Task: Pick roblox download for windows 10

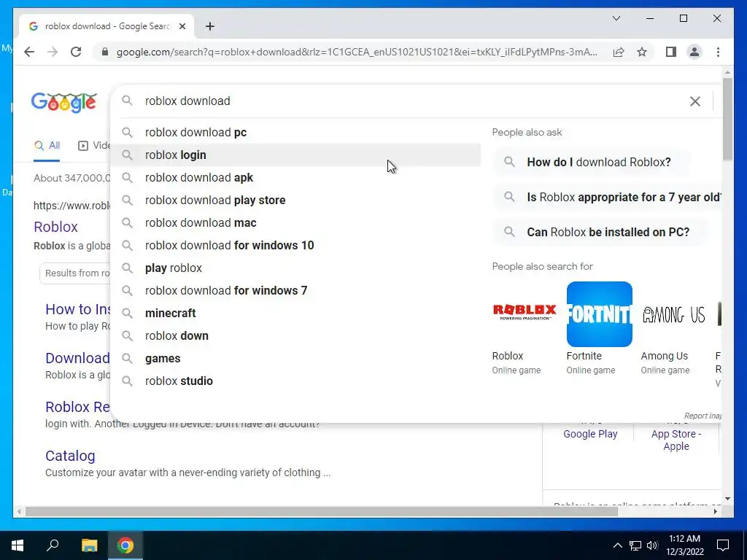Action: click(295, 245)
